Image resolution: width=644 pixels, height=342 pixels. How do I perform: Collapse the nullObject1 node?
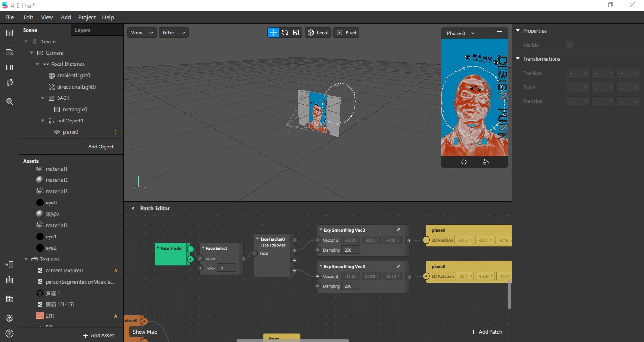[43, 121]
